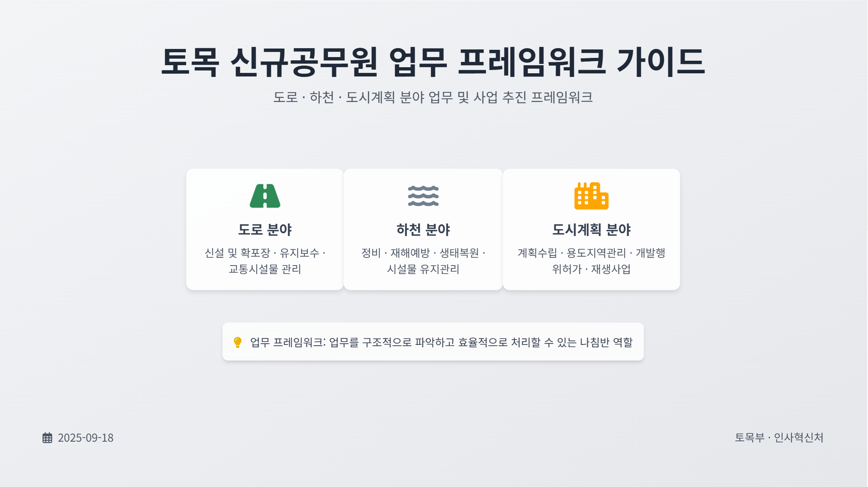
Task: Select the 도로 분야 card heading
Action: click(x=265, y=230)
